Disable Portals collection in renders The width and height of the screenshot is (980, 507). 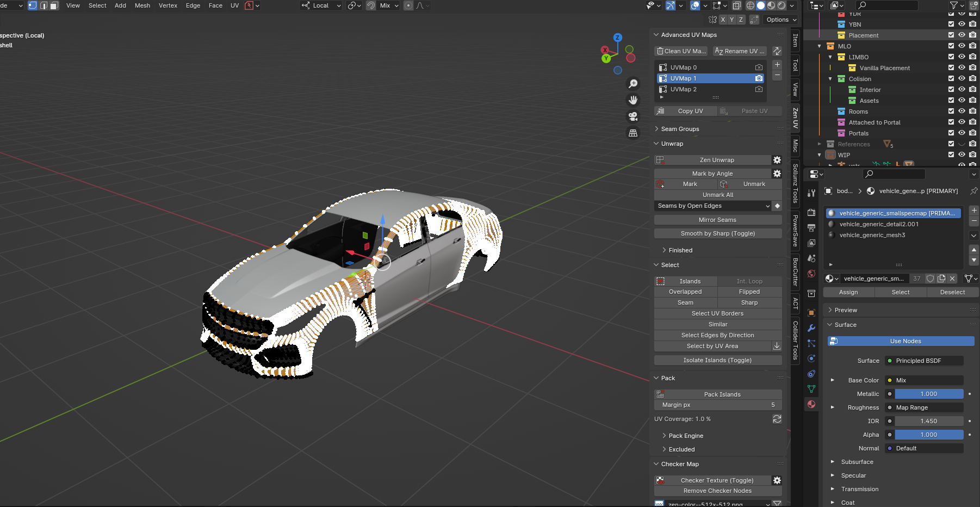tap(972, 133)
